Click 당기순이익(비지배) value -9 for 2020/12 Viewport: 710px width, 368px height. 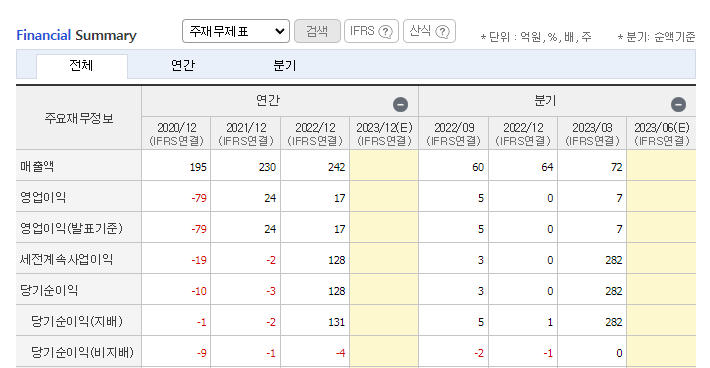(x=201, y=353)
